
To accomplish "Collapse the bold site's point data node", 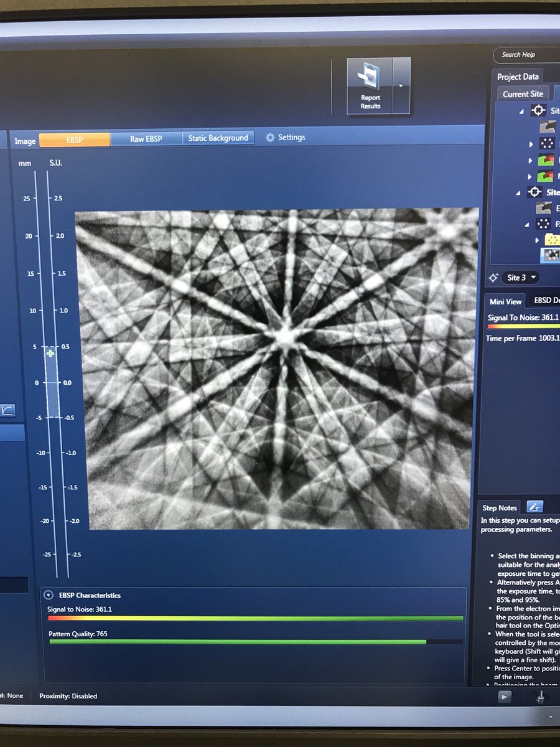I will 526,224.
